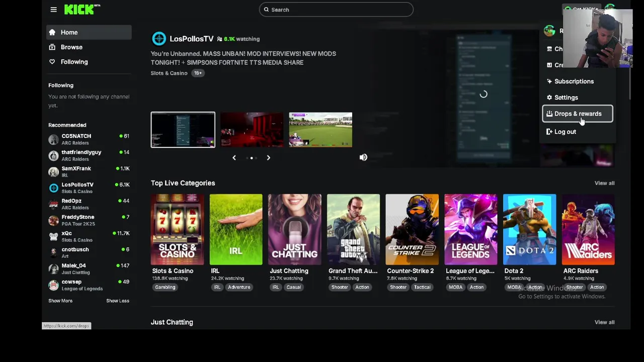Open recommended channel cowsep
This screenshot has height=362, width=644.
[x=89, y=285]
